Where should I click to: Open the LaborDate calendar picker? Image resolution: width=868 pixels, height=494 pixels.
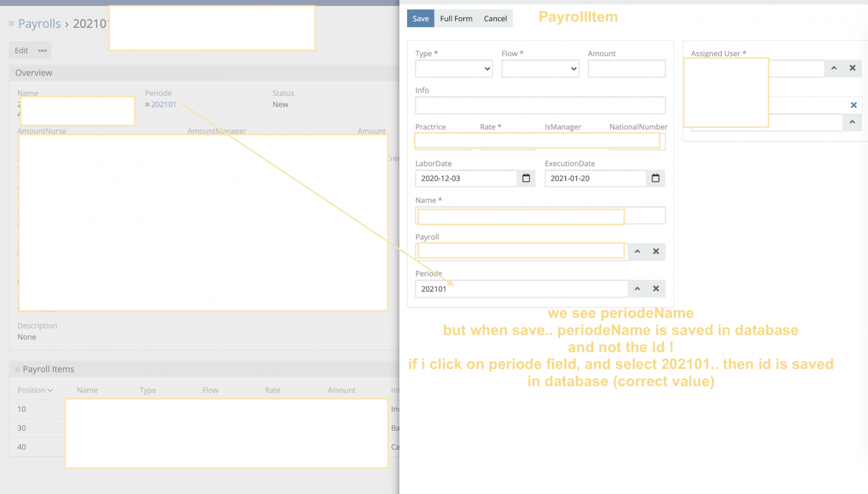click(x=526, y=178)
